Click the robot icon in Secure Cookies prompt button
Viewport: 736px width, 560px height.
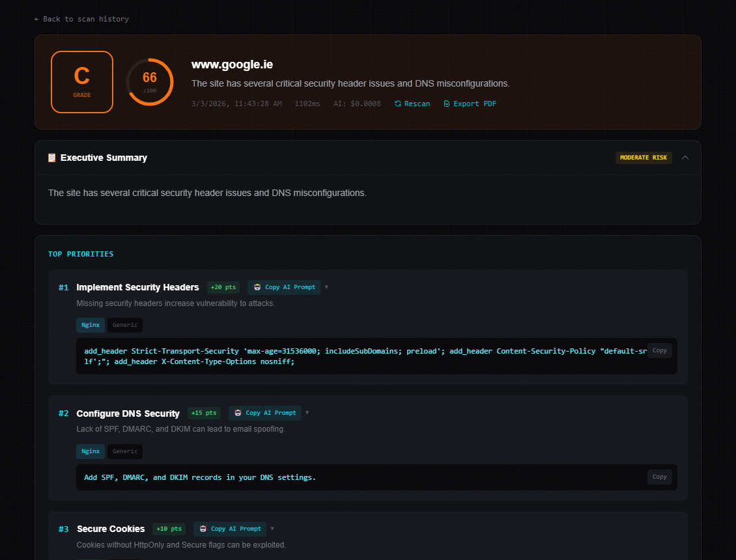coord(203,529)
